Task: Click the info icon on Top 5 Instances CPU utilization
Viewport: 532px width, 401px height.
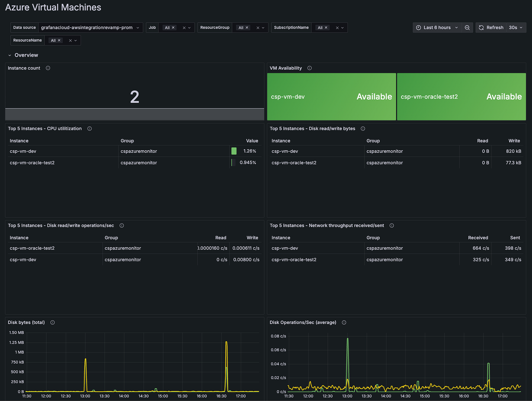Action: tap(89, 128)
